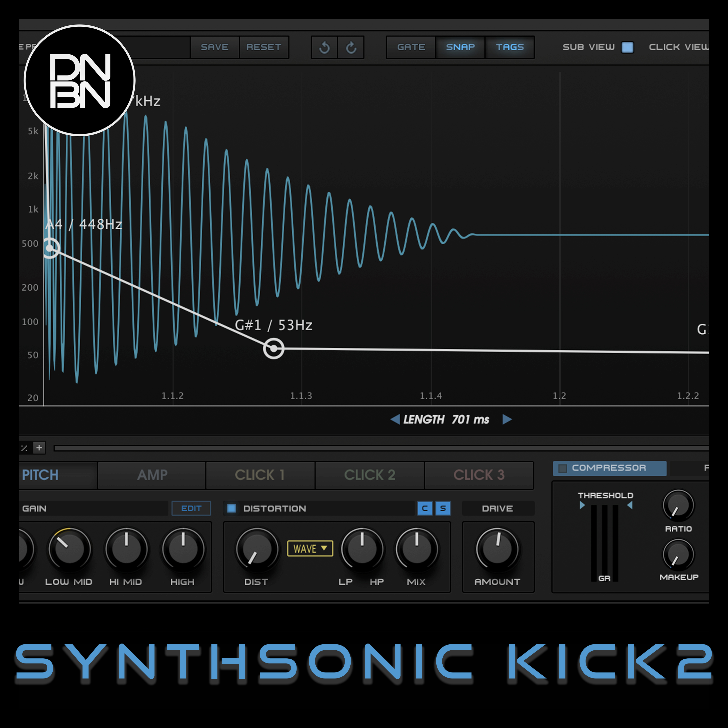Click the DRIVE section header

pyautogui.click(x=498, y=508)
